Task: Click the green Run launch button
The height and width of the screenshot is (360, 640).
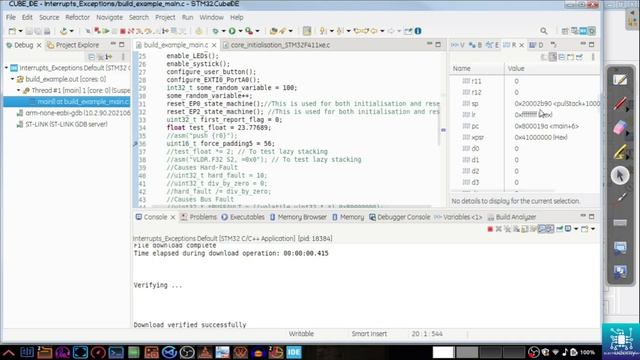Action: pyautogui.click(x=232, y=31)
